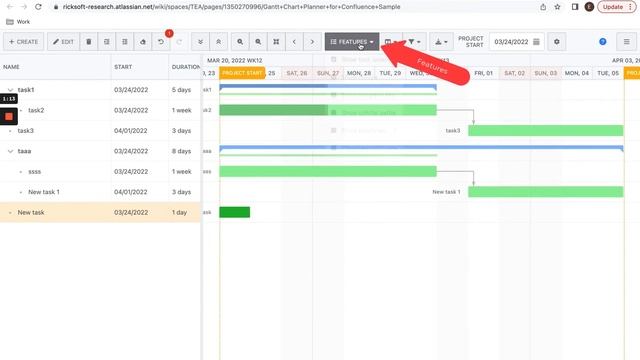Image resolution: width=640 pixels, height=360 pixels.
Task: Select the task3 row name
Action: coord(25,131)
